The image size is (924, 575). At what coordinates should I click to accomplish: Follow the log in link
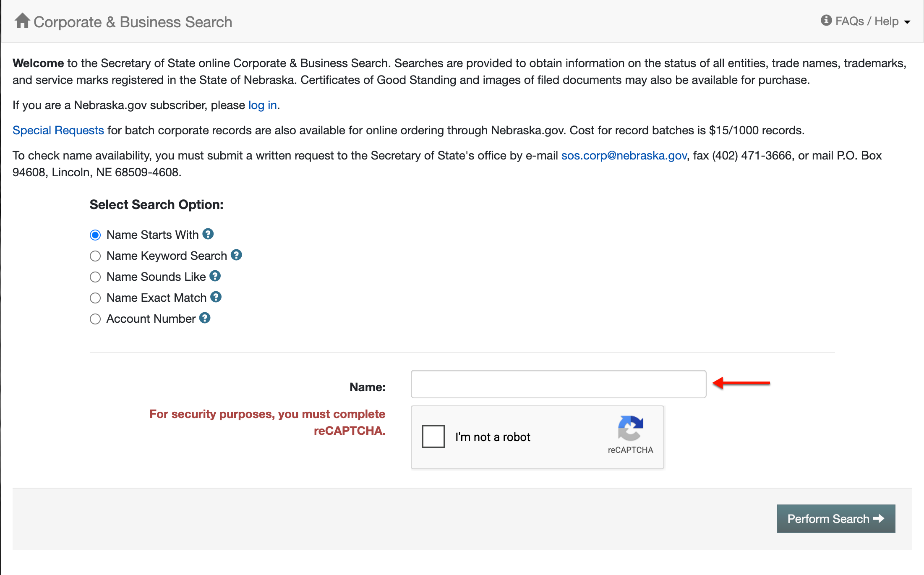263,105
